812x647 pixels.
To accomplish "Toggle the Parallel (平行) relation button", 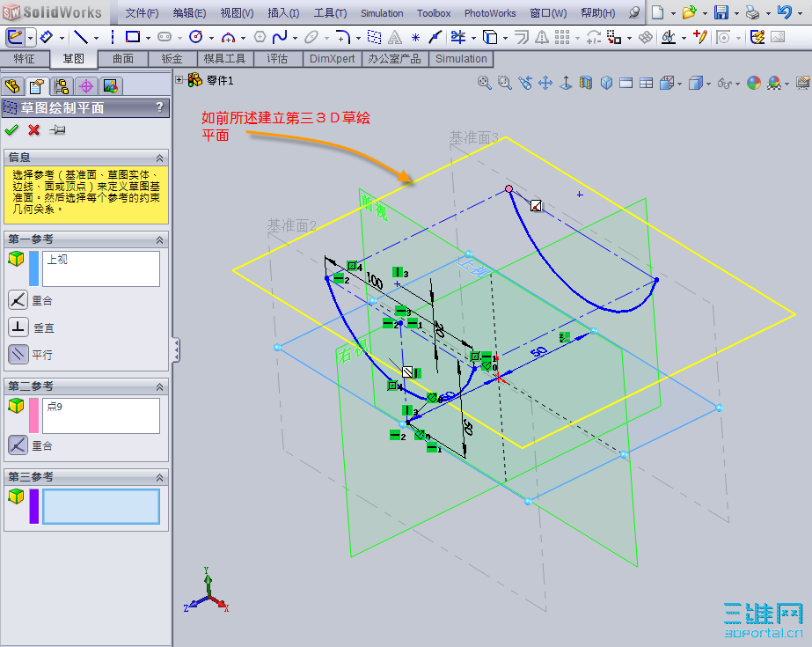I will tap(18, 355).
